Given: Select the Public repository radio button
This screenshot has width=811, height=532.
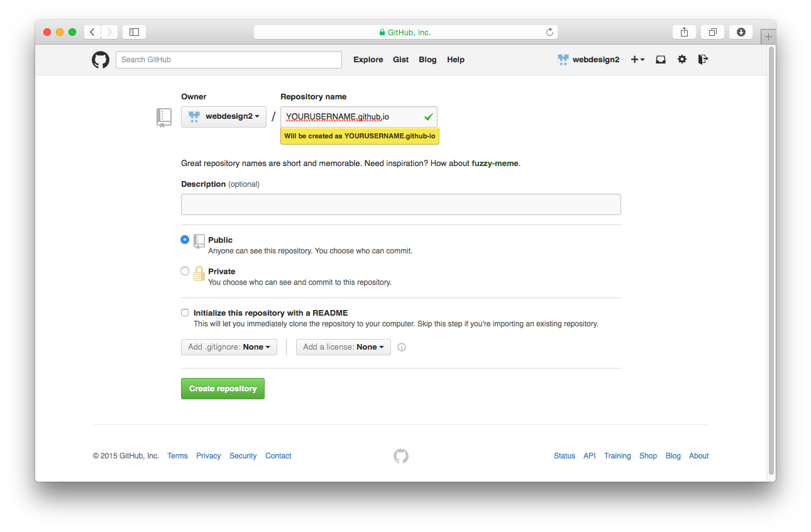Looking at the screenshot, I should 185,240.
